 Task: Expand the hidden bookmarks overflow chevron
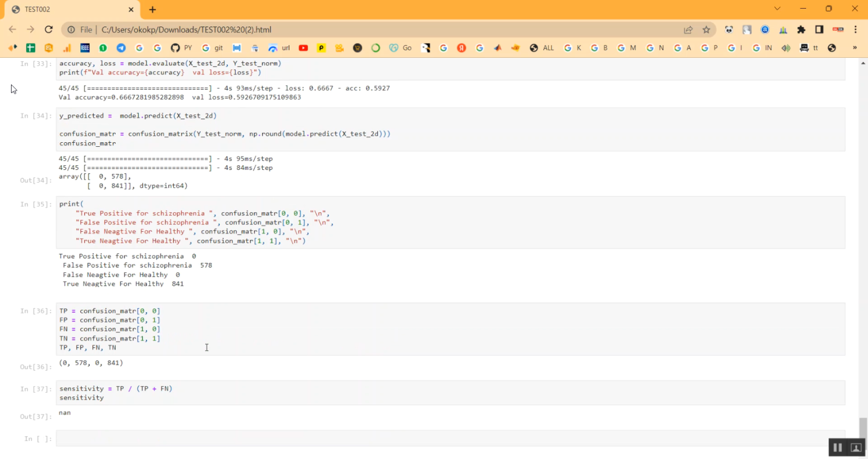(855, 48)
